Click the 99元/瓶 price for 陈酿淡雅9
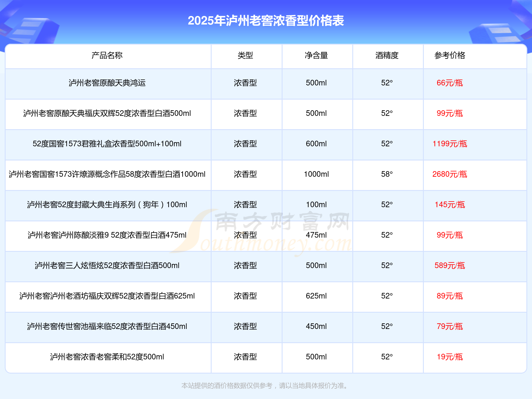 (450, 235)
